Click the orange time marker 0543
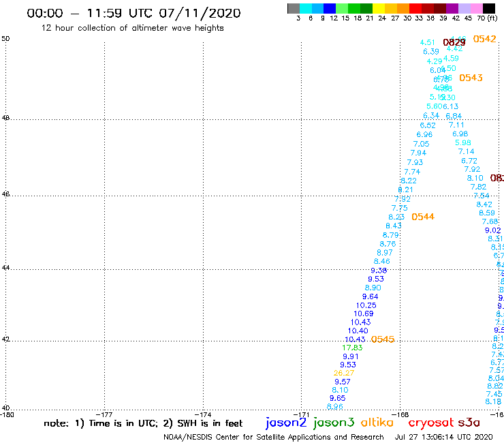The image size is (504, 443). [x=471, y=78]
